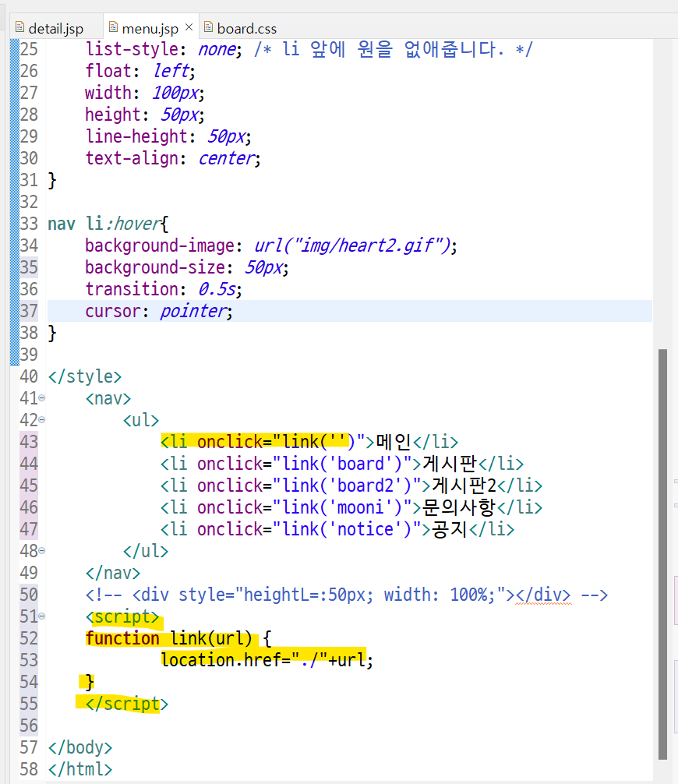Click the menu.jsp file icon
The height and width of the screenshot is (784, 678).
coord(114,27)
